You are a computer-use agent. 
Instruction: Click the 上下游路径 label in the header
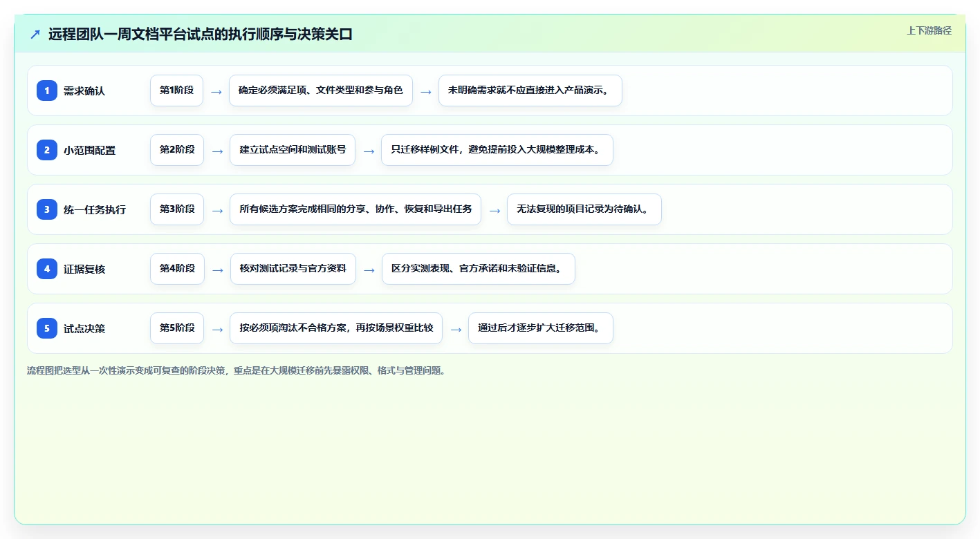click(x=929, y=30)
